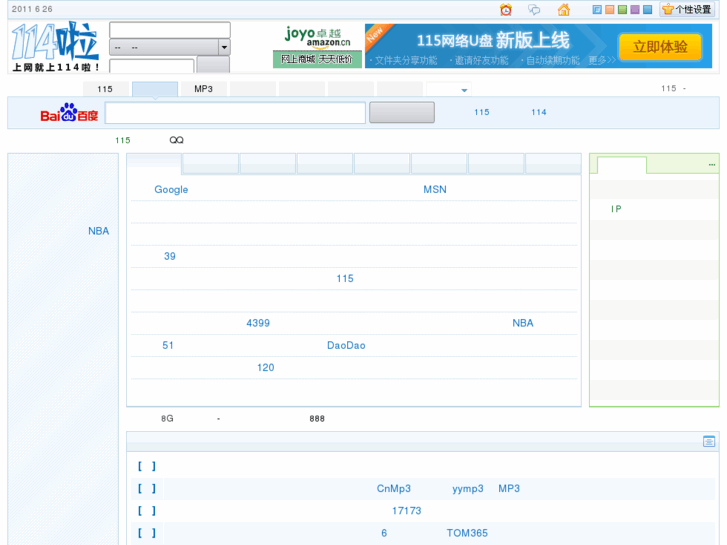Open the DaoDao link
727x545 pixels.
(346, 345)
